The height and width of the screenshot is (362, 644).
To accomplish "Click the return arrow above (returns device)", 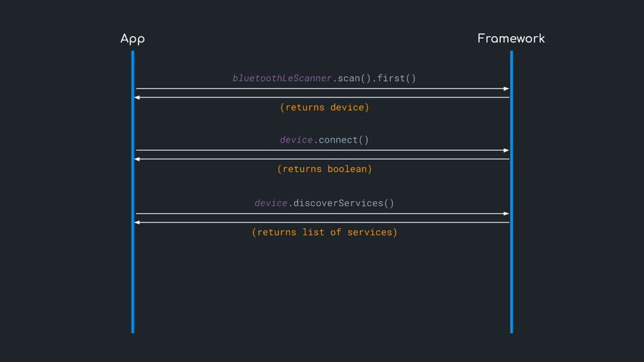I will pos(322,97).
